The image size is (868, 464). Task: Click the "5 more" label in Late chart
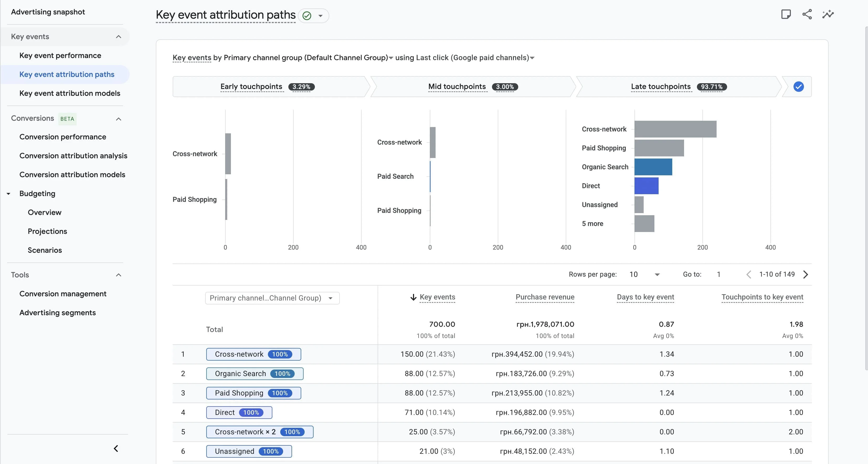pyautogui.click(x=592, y=224)
